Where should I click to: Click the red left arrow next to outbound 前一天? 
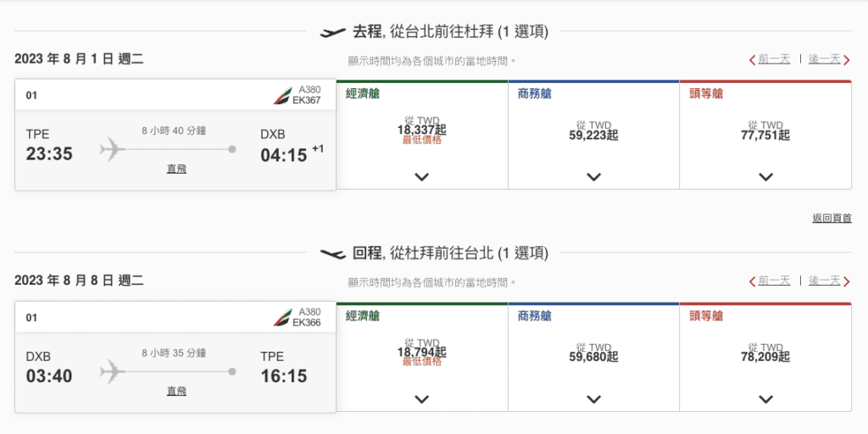point(753,60)
